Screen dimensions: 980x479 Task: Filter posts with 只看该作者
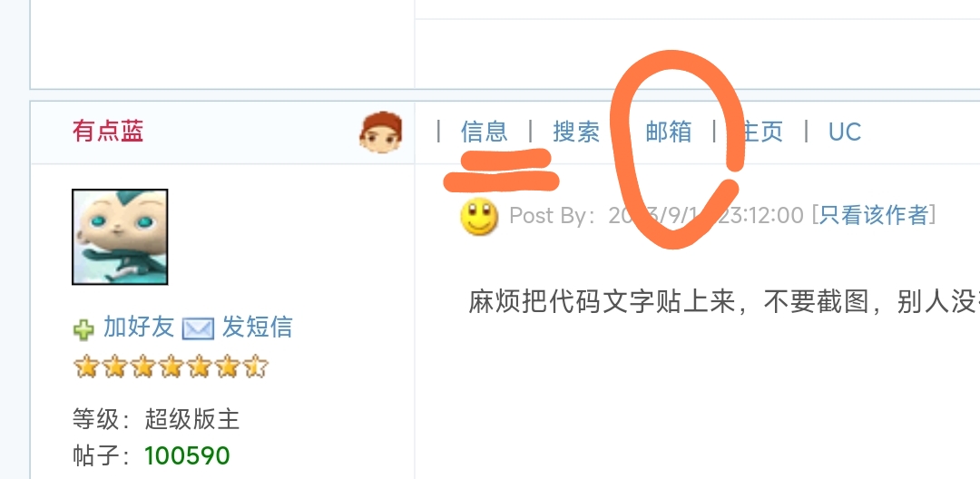[874, 215]
